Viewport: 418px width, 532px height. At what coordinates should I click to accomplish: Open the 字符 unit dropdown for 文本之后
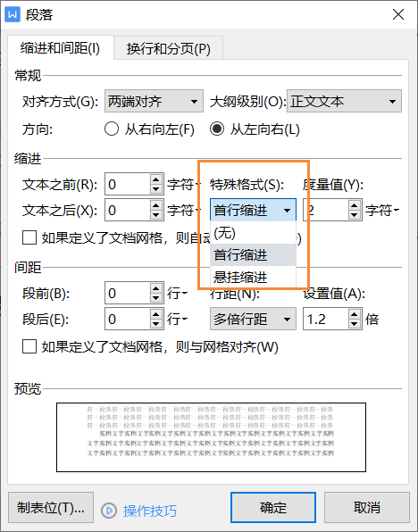pos(183,211)
